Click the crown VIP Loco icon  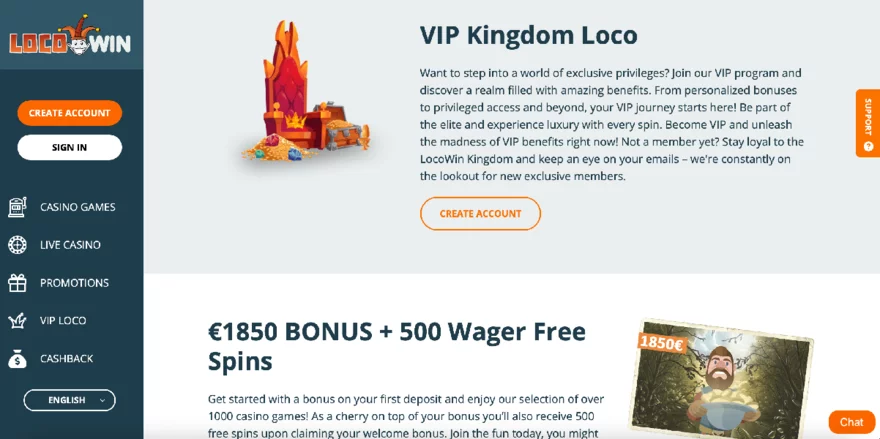click(x=17, y=321)
